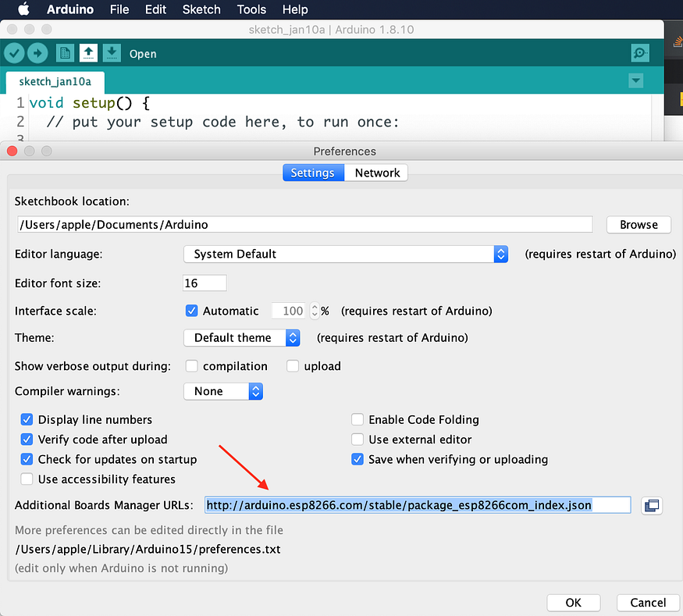Viewport: 683px width, 616px height.
Task: Click the Sketchbook location path field
Action: (x=305, y=224)
